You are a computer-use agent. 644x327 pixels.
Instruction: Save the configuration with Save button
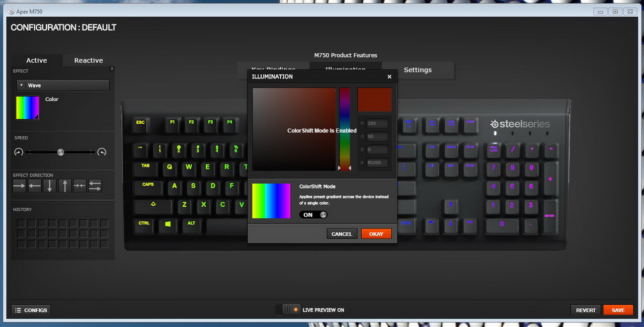[x=618, y=310]
